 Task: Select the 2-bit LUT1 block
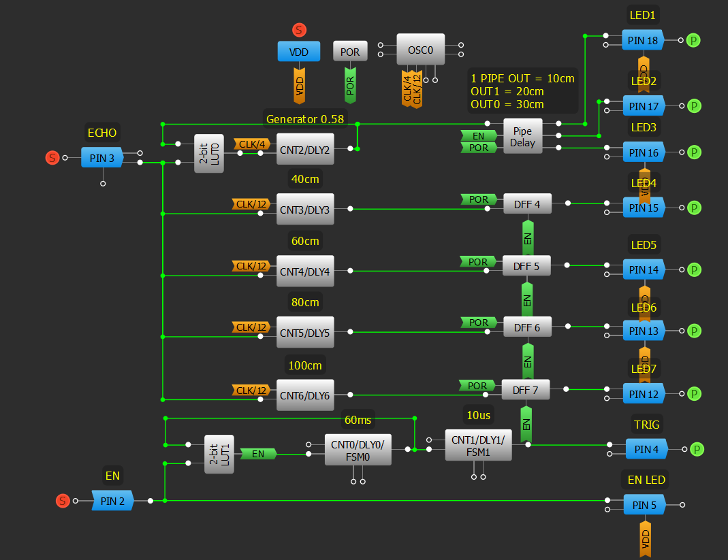pyautogui.click(x=219, y=454)
